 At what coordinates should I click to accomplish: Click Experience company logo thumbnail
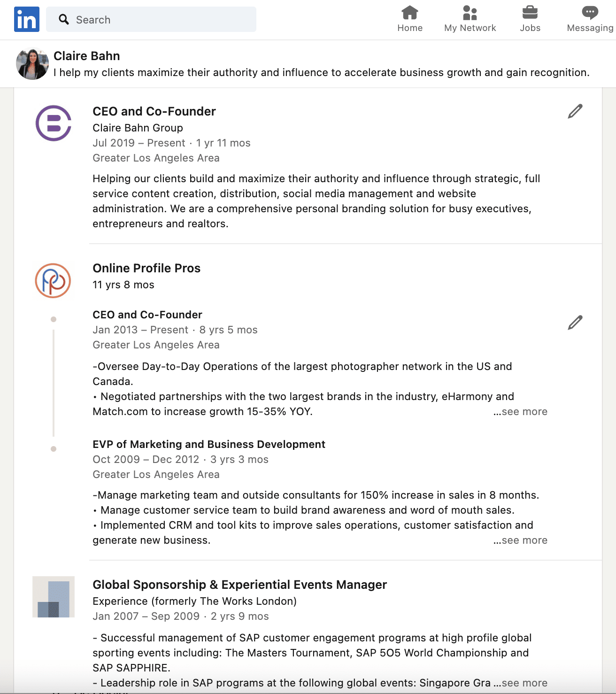54,597
